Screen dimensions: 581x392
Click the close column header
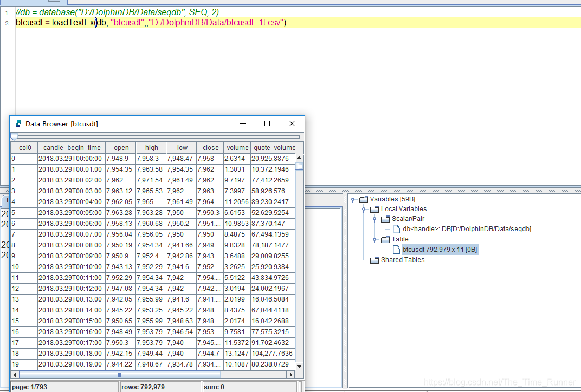click(x=210, y=148)
